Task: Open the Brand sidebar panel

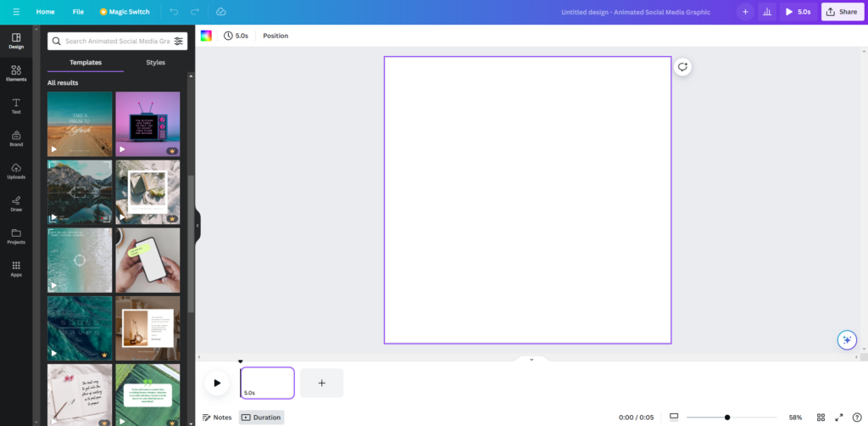Action: coord(16,139)
